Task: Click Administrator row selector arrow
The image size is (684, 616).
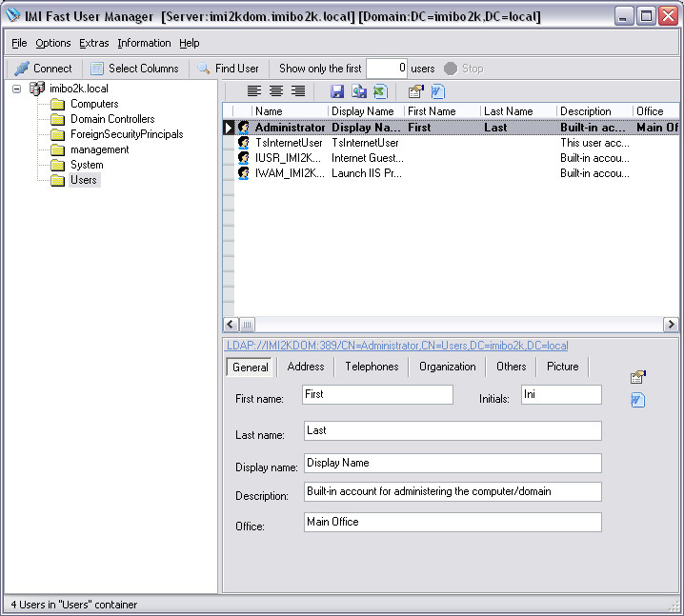Action: (x=229, y=128)
